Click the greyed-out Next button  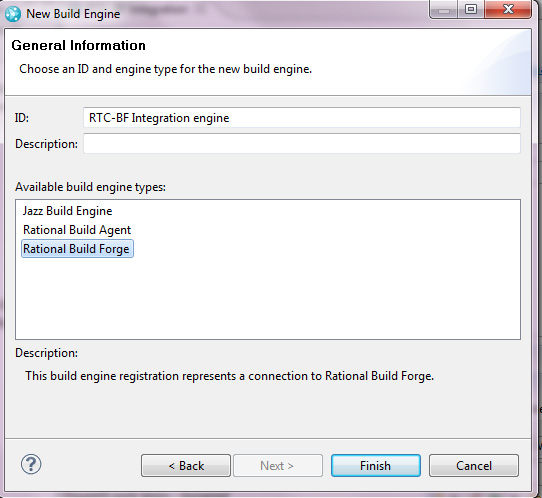pos(278,466)
